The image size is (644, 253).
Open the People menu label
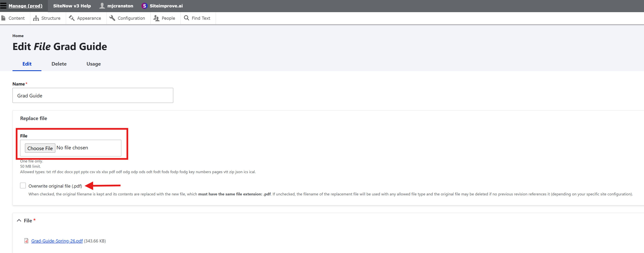click(x=168, y=18)
